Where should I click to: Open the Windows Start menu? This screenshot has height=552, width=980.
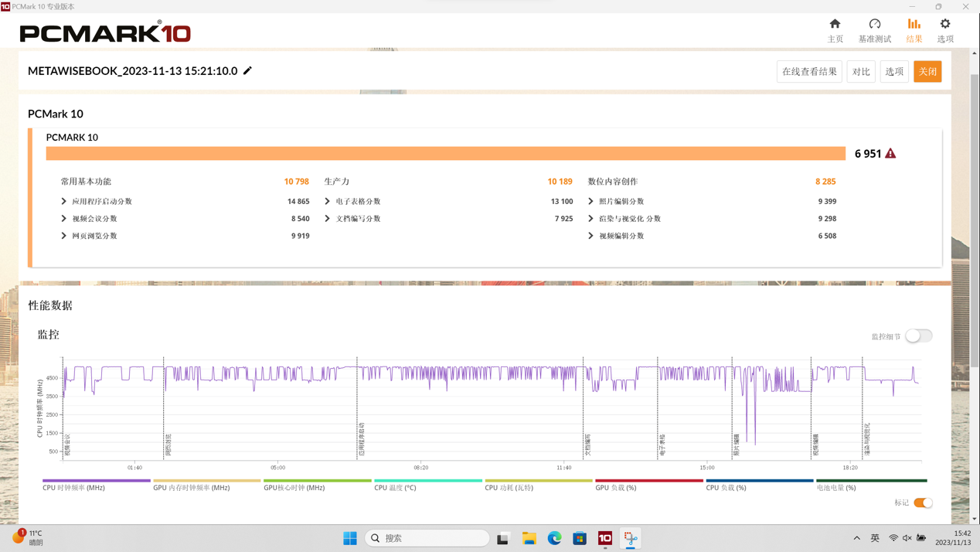[350, 538]
